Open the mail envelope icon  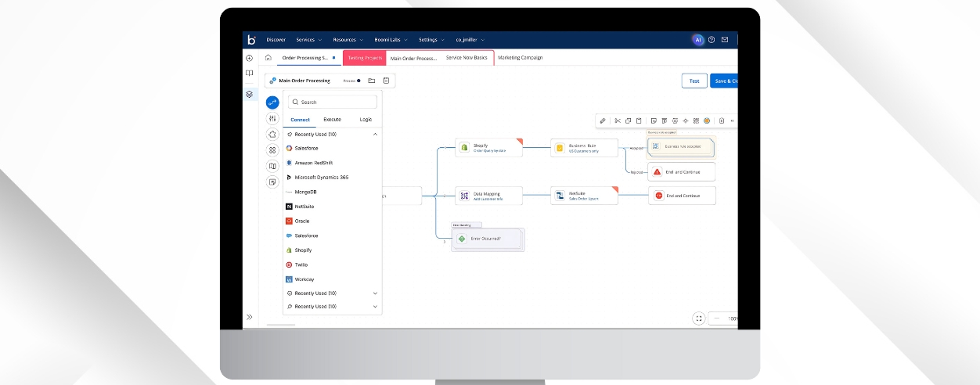(x=725, y=40)
